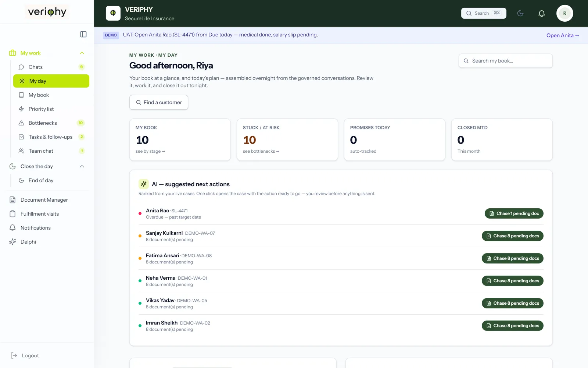
Task: Chase 8 pending docs for Vikas Yadav
Action: coord(513,303)
